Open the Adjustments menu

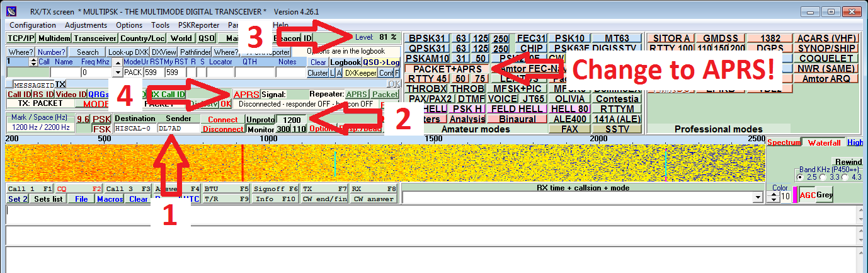[86, 25]
